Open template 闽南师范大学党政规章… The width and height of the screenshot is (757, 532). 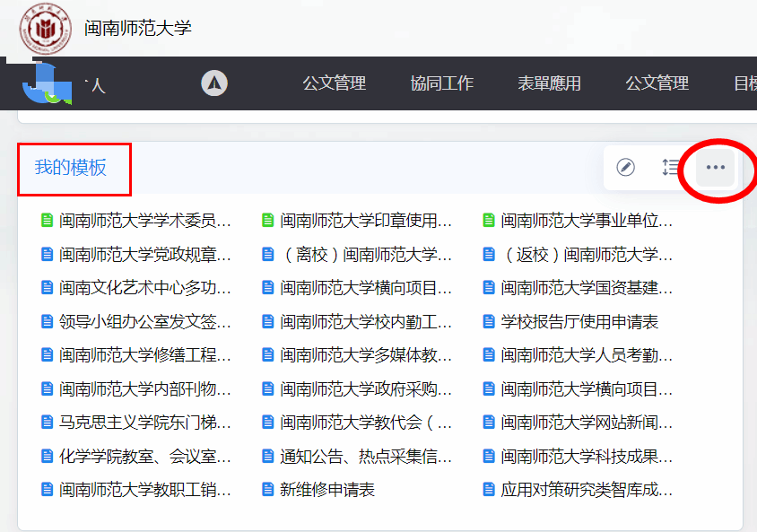(144, 255)
